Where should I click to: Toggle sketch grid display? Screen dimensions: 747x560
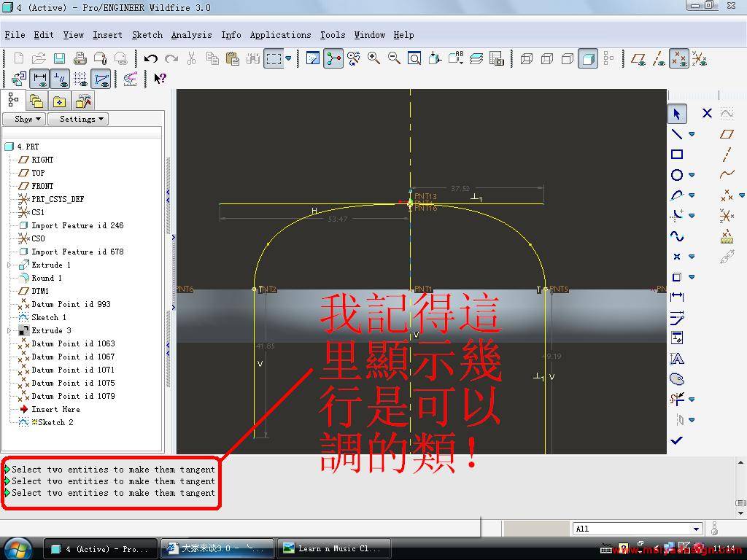point(80,79)
